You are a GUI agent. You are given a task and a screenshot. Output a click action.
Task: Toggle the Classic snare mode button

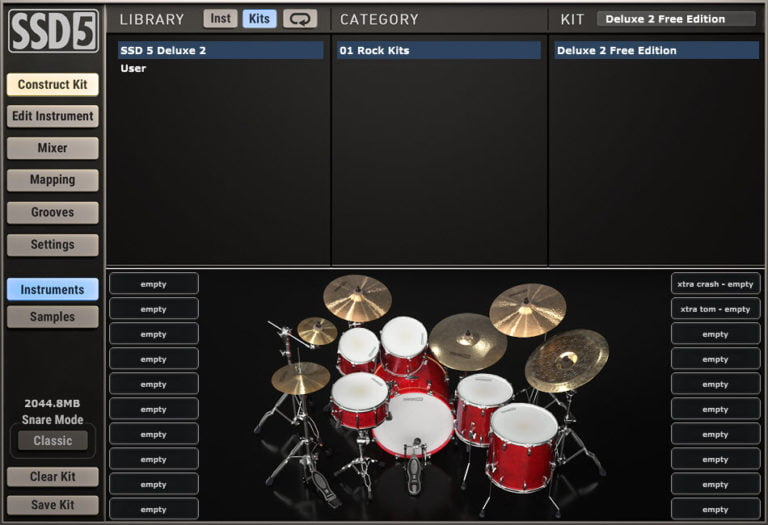click(53, 440)
